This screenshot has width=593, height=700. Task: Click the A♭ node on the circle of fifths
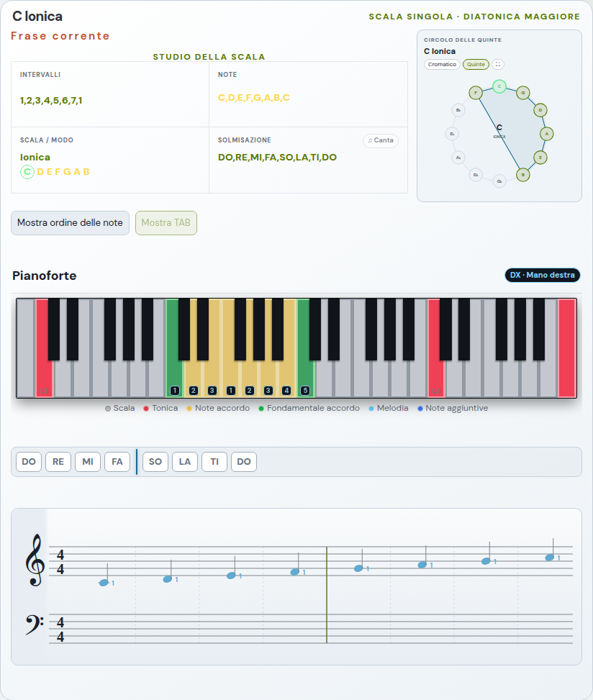pos(458,157)
